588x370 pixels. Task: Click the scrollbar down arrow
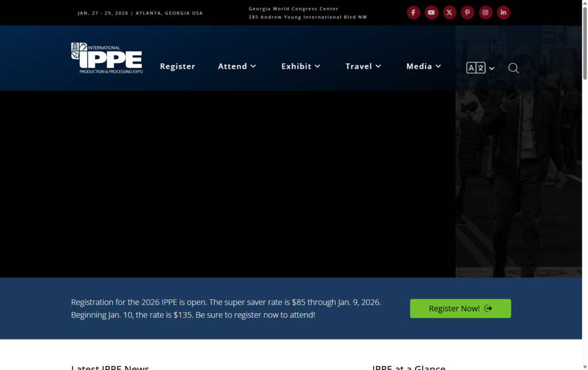coord(585,366)
